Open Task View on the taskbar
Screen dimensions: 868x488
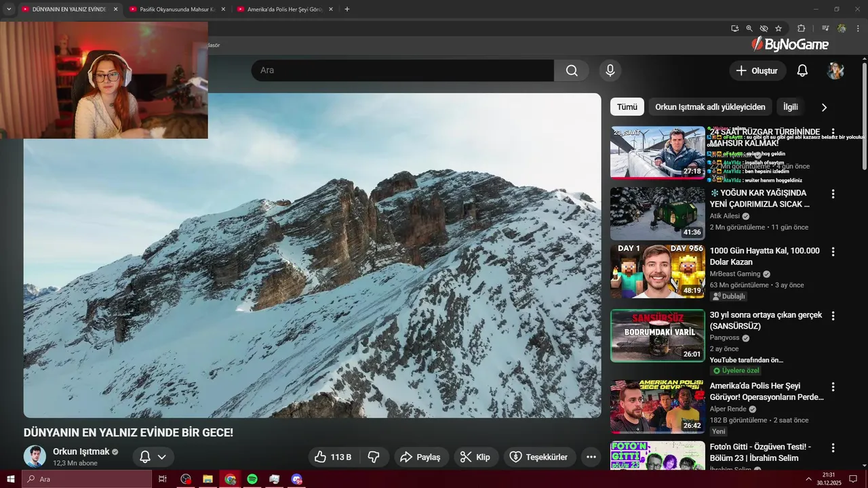point(163,479)
